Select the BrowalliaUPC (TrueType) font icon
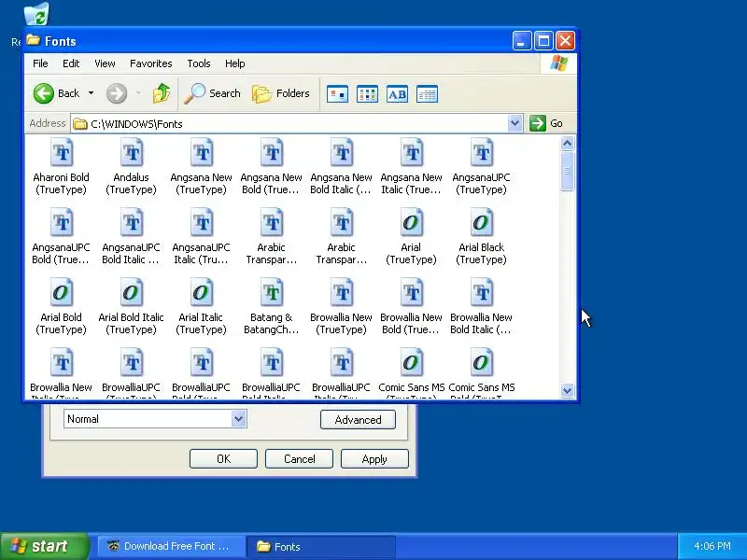 pyautogui.click(x=132, y=363)
